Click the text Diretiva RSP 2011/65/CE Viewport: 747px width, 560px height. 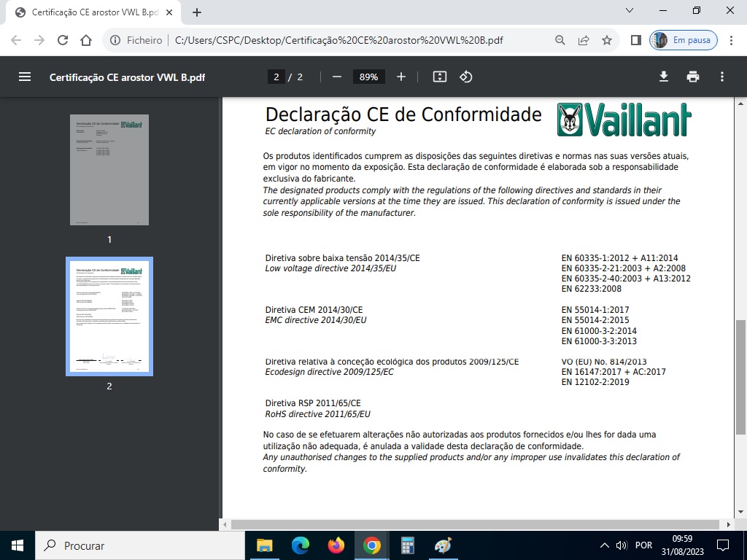tap(313, 403)
